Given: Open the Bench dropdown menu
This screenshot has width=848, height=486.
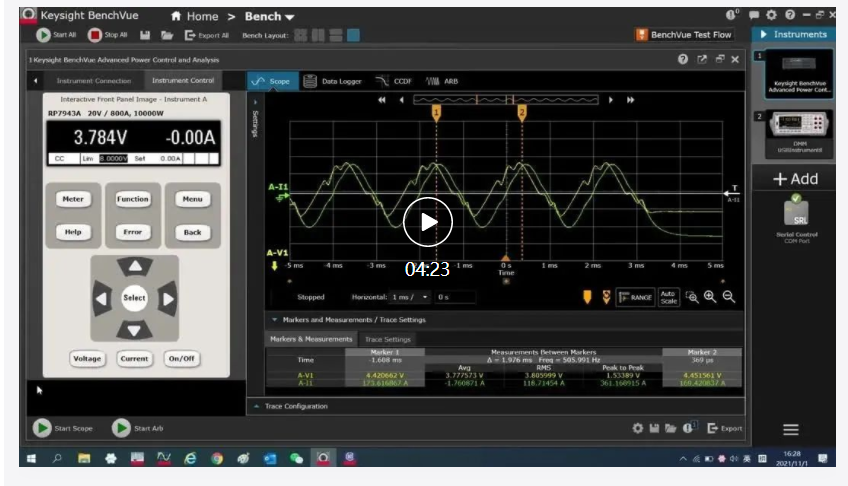Looking at the screenshot, I should (x=269, y=16).
